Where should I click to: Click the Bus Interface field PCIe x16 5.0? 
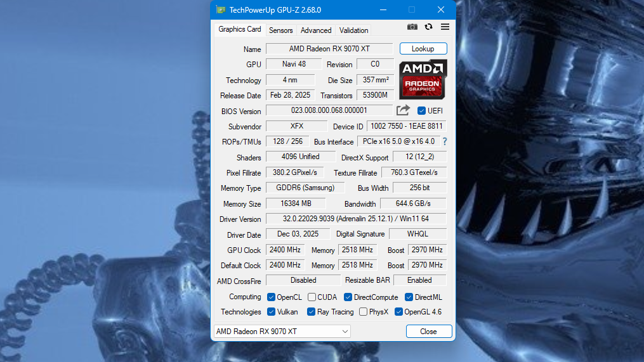399,141
